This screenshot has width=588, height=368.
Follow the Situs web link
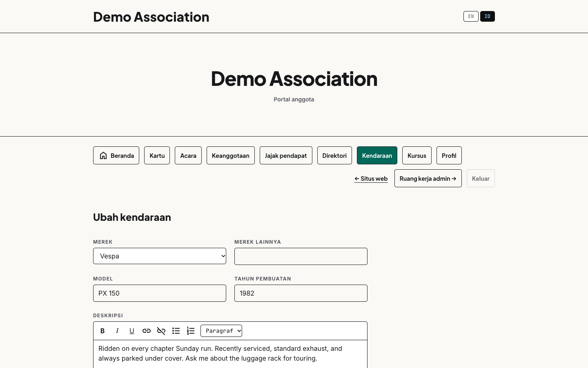pyautogui.click(x=371, y=179)
